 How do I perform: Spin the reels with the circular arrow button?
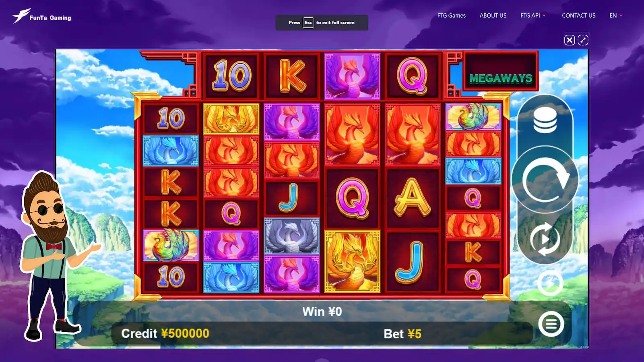click(x=545, y=180)
